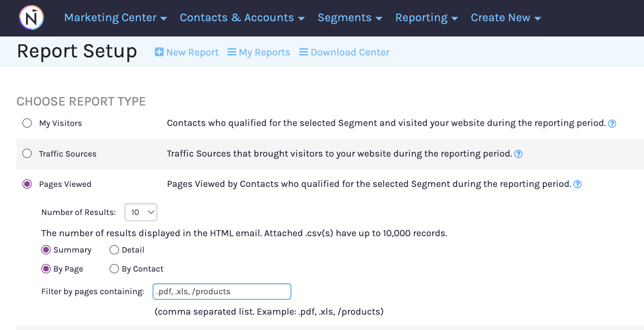Expand the Reporting menu
The width and height of the screenshot is (644, 330).
click(426, 18)
